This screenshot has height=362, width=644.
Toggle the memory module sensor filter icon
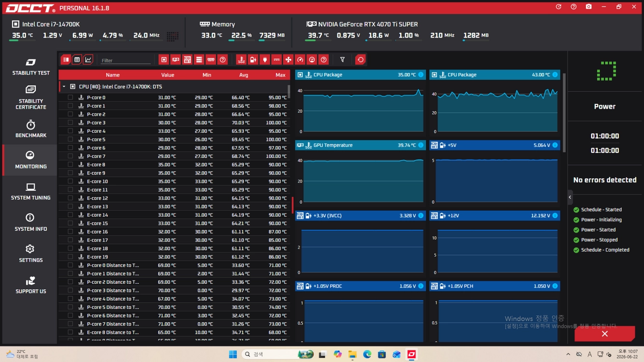tap(211, 60)
